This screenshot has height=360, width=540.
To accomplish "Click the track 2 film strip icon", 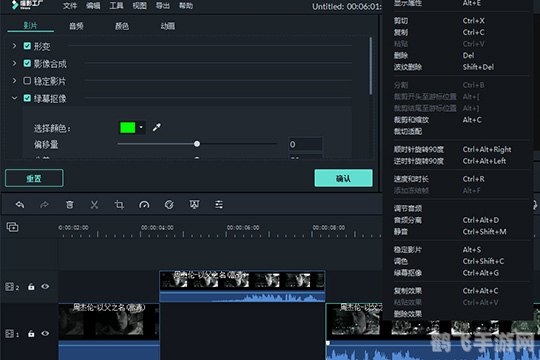I will [10, 287].
